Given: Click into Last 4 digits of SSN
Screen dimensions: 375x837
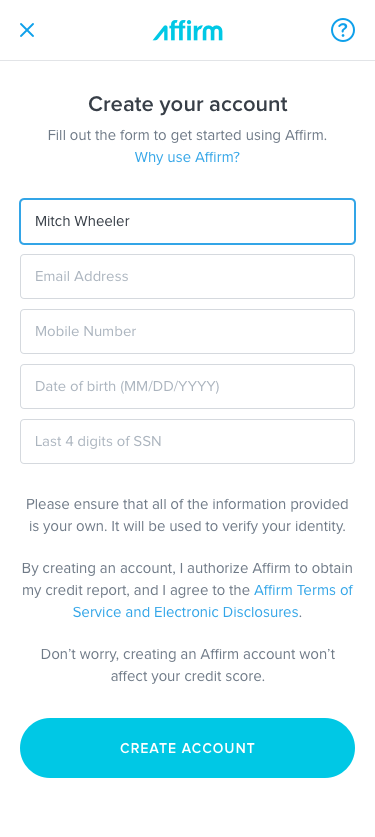Looking at the screenshot, I should click(x=187, y=441).
